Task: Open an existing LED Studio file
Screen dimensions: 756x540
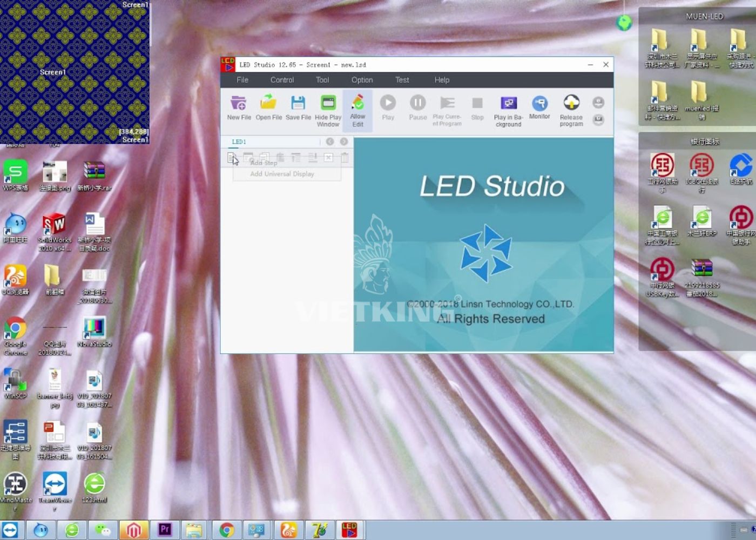Action: coord(268,106)
